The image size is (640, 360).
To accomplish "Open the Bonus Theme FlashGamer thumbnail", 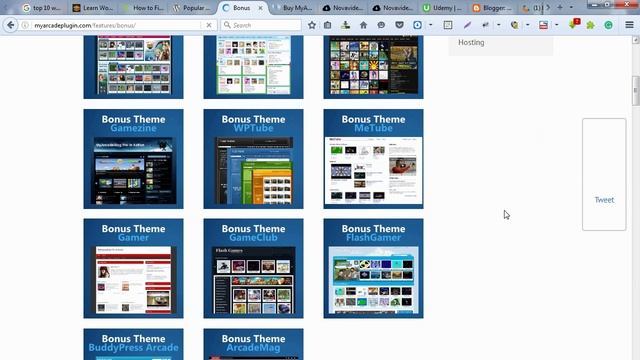I will coord(373,269).
